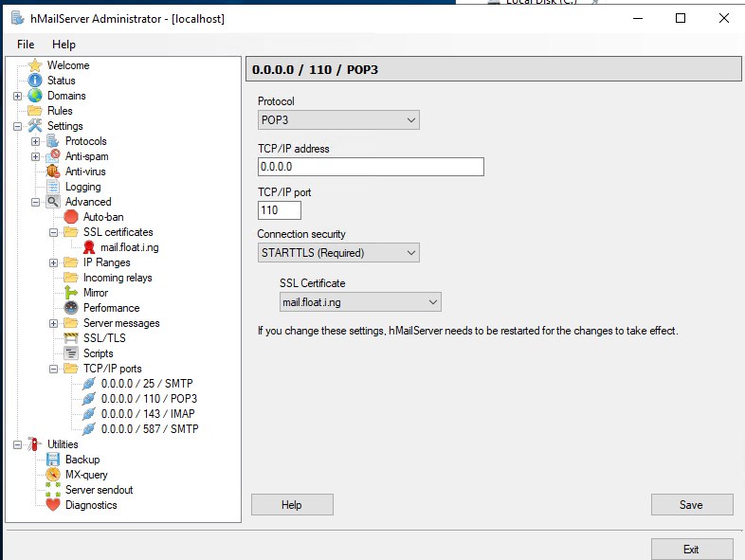Collapse the SSL certificates node
745x560 pixels.
[54, 233]
